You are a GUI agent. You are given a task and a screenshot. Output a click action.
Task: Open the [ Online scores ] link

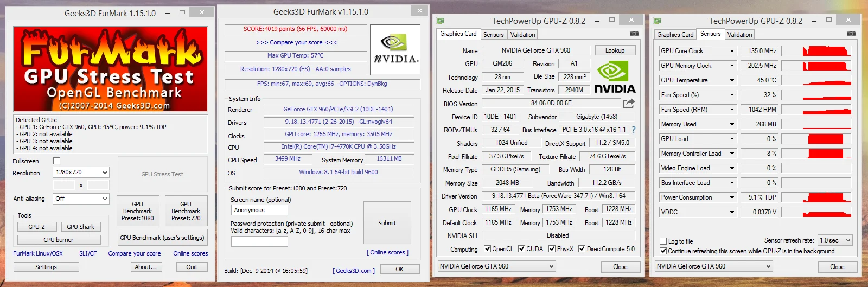click(387, 252)
